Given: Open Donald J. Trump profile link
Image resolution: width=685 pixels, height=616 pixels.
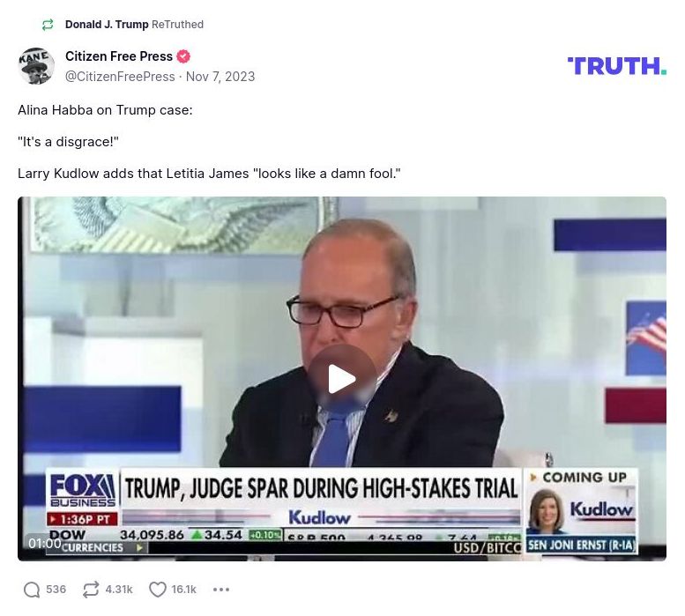Looking at the screenshot, I should [x=107, y=25].
